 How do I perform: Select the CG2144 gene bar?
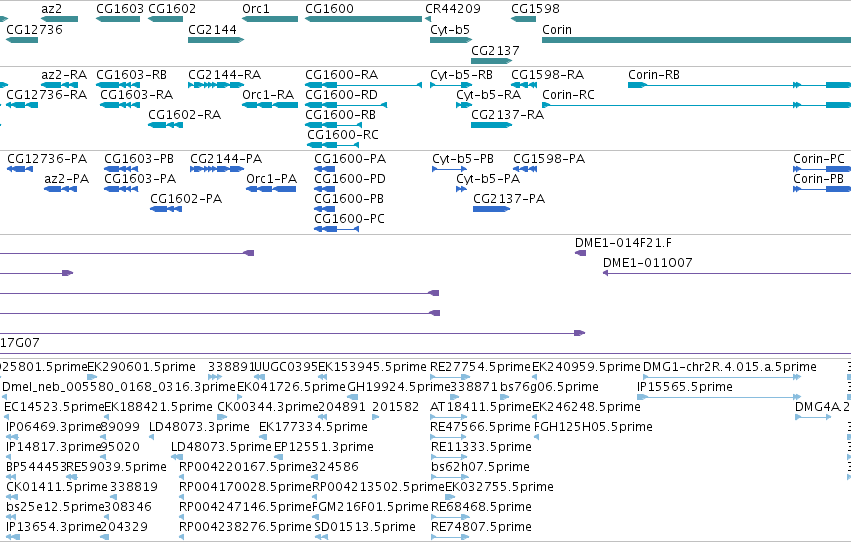click(x=216, y=40)
